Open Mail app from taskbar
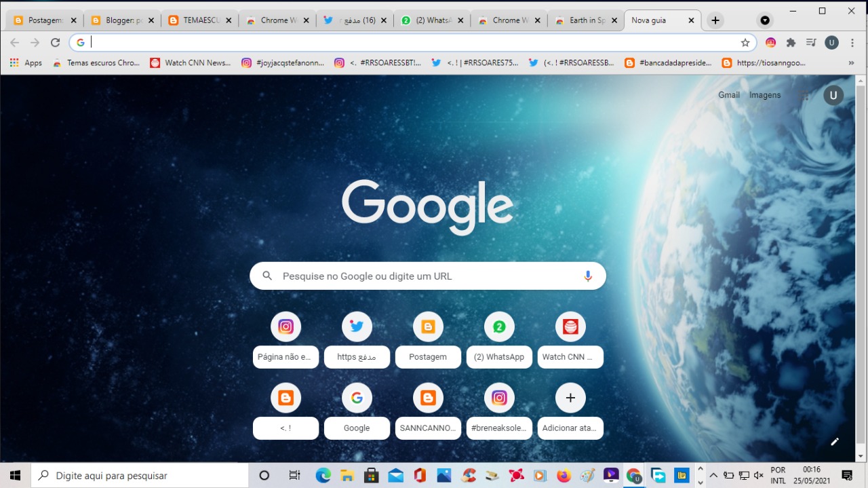The image size is (868, 488). pos(395,475)
